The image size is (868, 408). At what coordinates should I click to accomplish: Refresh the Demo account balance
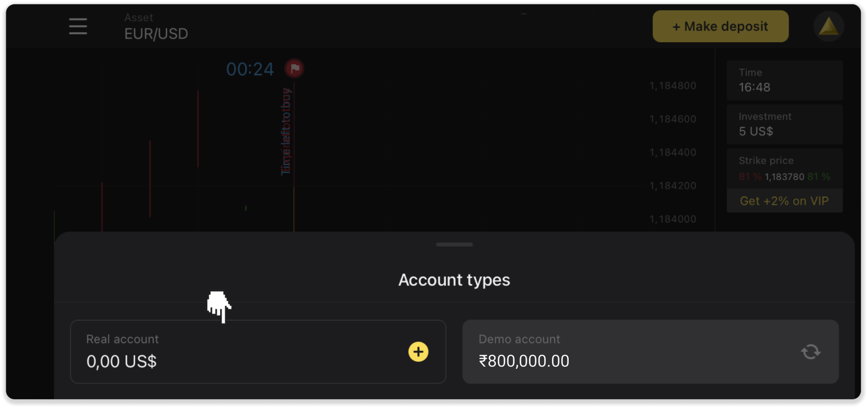810,352
